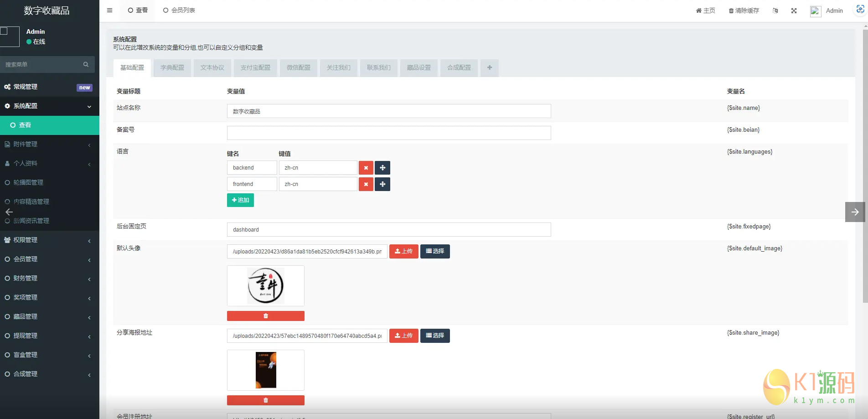
Task: Click the 备案号 input field
Action: [x=389, y=133]
